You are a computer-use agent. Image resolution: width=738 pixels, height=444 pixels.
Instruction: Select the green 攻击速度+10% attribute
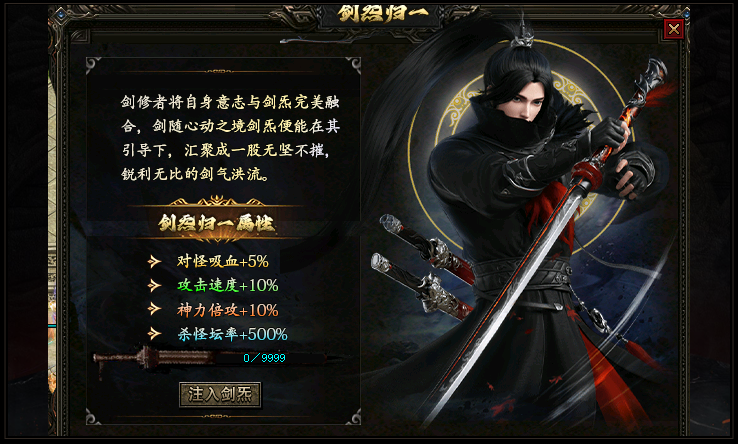point(228,285)
